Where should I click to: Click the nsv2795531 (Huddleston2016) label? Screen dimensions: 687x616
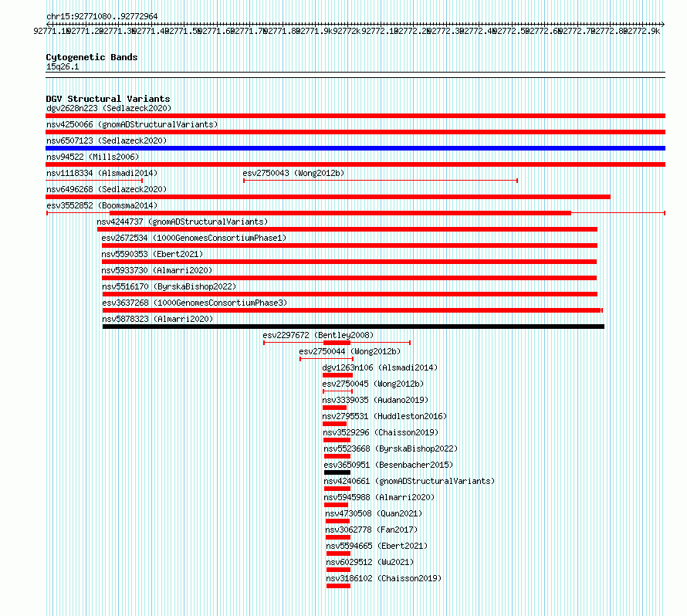point(384,416)
